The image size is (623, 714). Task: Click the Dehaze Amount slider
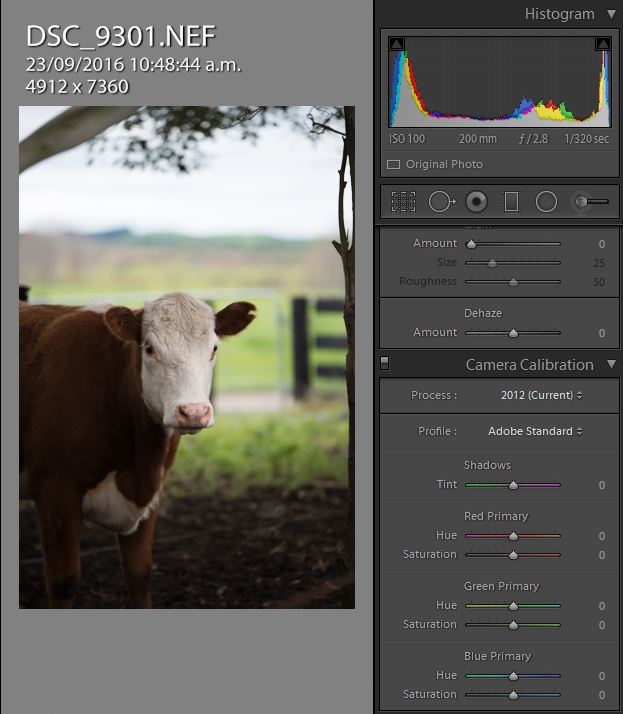point(513,333)
